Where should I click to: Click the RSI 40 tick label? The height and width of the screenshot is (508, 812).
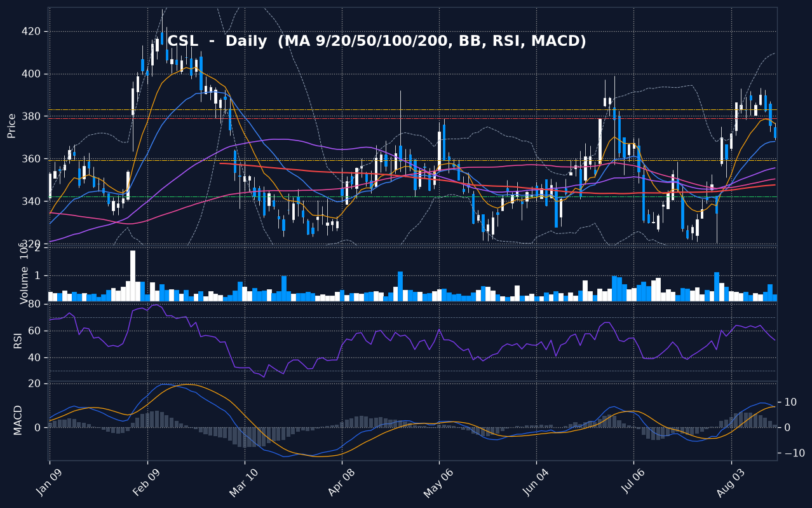pyautogui.click(x=35, y=358)
